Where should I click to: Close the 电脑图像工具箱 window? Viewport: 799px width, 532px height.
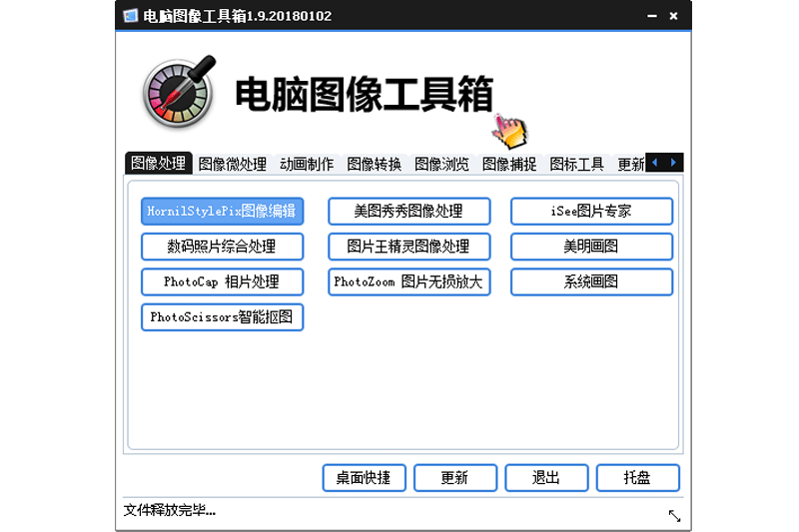[673, 16]
